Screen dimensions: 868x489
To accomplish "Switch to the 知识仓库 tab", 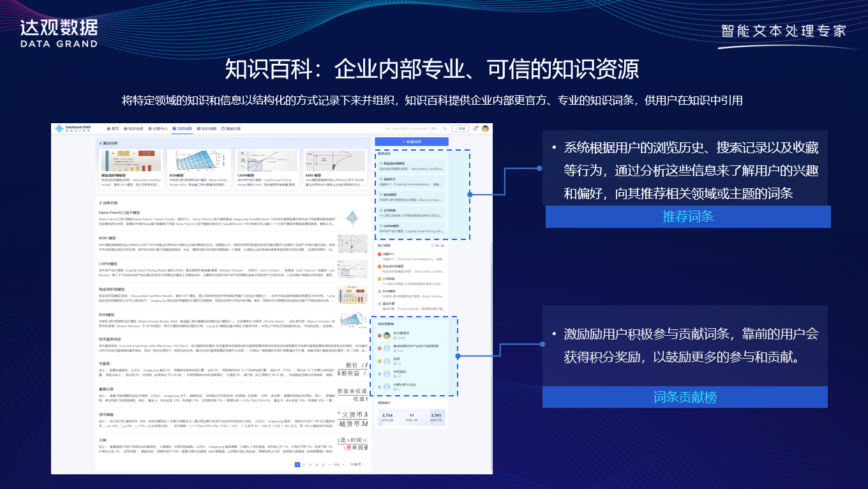I will pyautogui.click(x=133, y=128).
